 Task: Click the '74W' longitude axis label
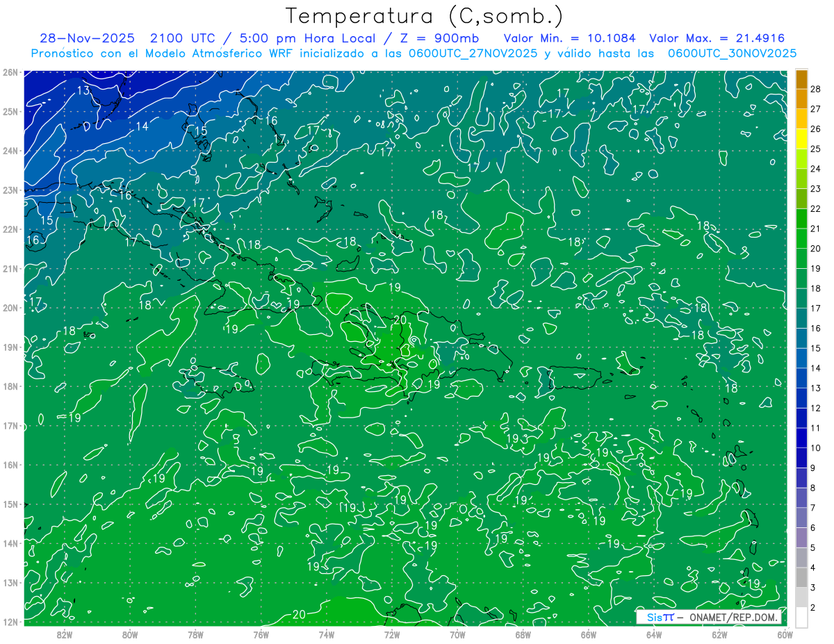tap(327, 634)
